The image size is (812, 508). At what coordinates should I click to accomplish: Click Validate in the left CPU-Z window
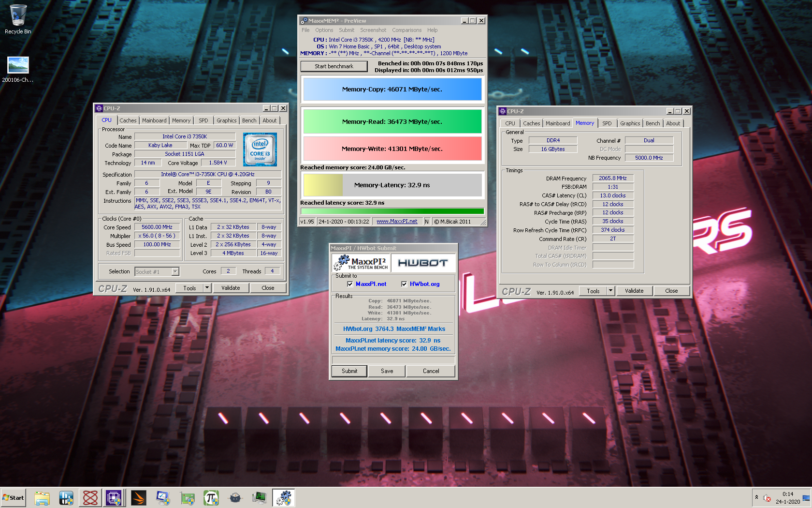tap(231, 288)
